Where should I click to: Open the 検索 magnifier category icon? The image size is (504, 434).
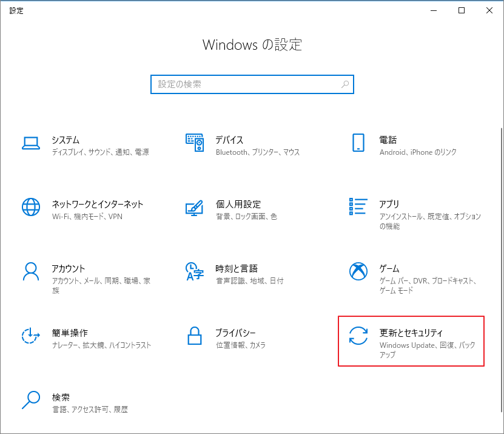point(31,400)
